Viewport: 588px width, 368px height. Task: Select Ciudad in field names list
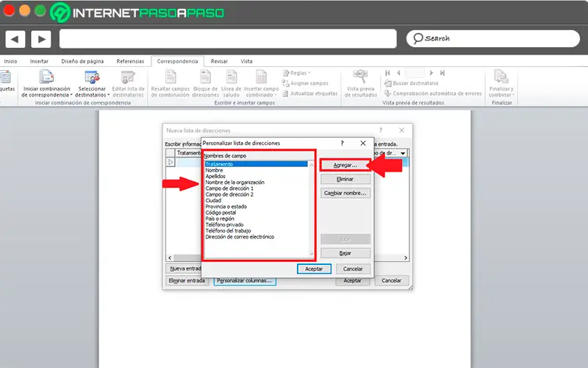pos(213,200)
